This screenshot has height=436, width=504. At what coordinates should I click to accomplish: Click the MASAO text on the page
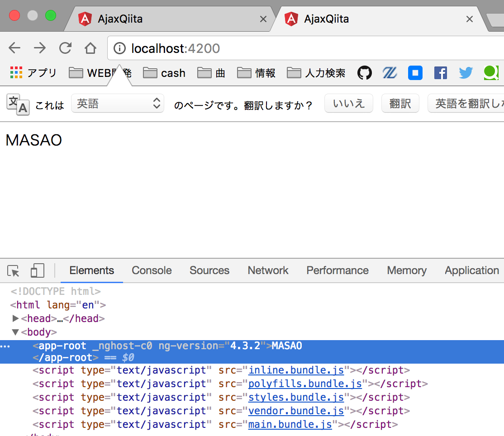click(x=34, y=140)
